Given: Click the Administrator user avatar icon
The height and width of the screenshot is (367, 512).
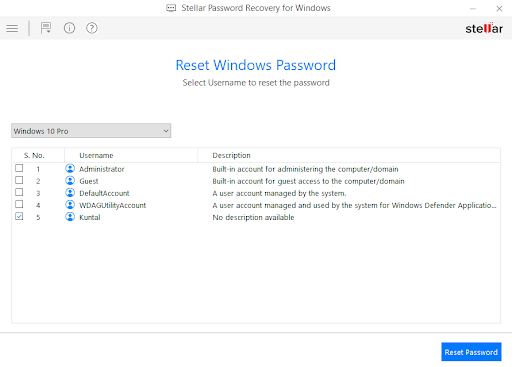Looking at the screenshot, I should coord(70,169).
